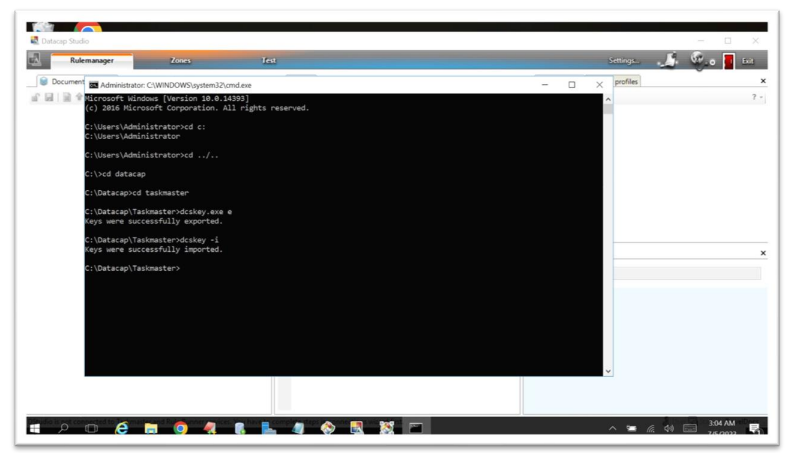Launch Internet Explorer from the taskbar
Screen dimensions: 790x453
[x=121, y=428]
